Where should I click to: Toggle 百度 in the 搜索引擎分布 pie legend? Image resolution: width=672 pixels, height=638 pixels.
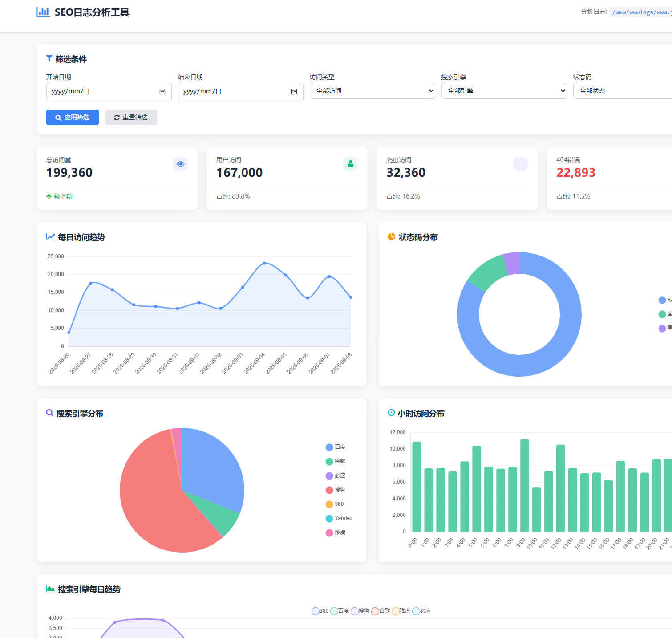click(336, 447)
